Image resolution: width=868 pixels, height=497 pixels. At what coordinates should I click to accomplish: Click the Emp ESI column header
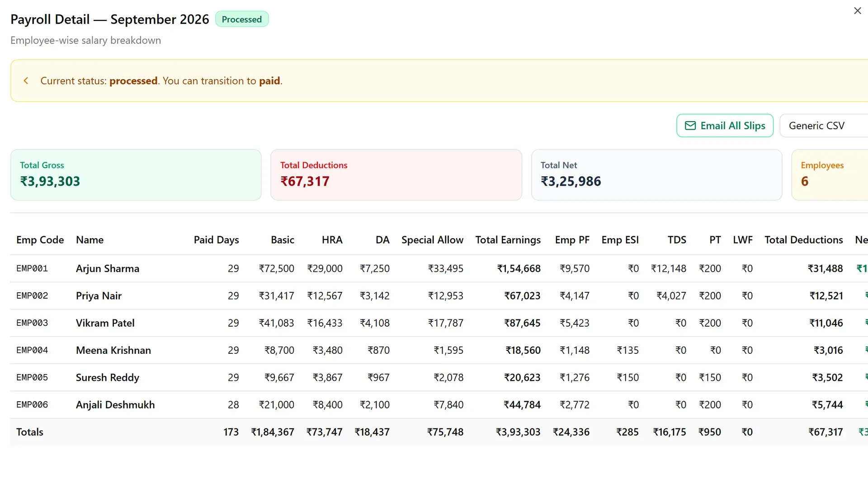(x=620, y=240)
